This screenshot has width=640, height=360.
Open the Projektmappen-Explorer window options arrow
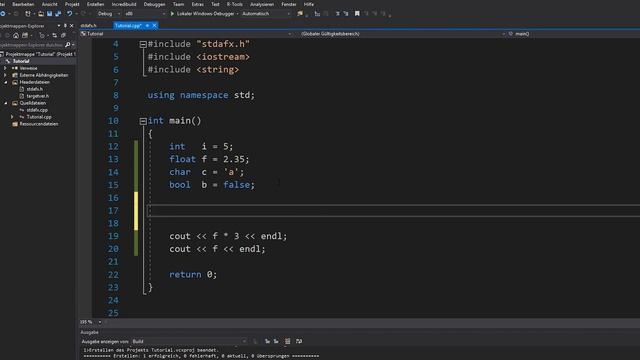tap(59, 25)
